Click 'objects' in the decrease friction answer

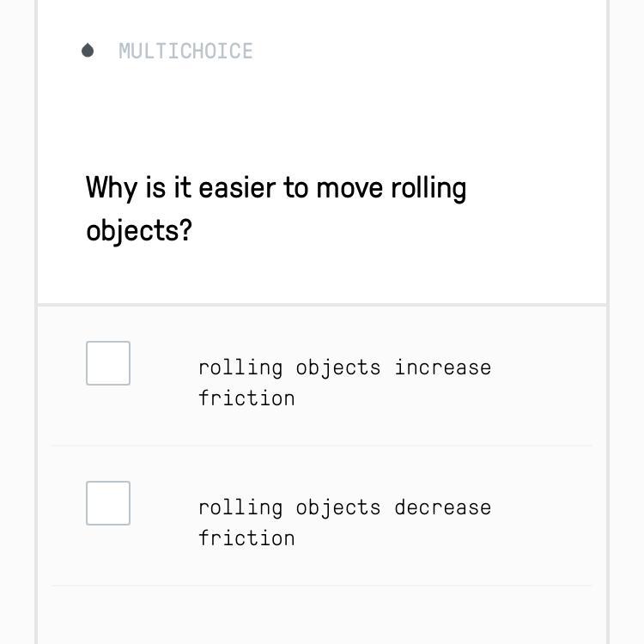(x=338, y=507)
